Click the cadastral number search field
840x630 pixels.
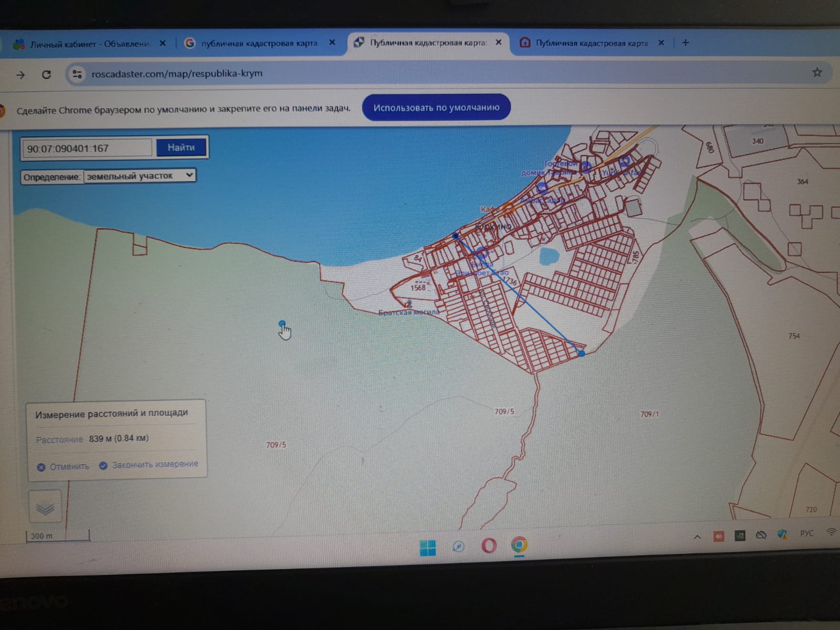tap(87, 149)
